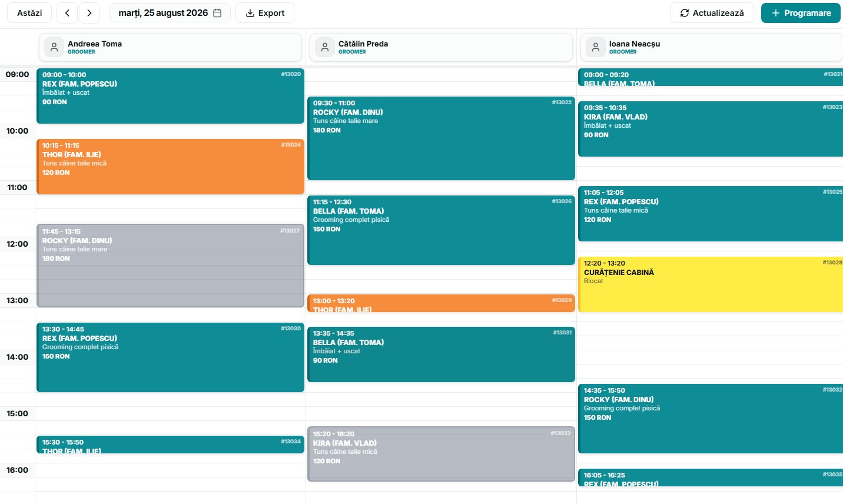This screenshot has width=843, height=504.
Task: Open Rex appointment 13:30 - 14:45
Action: click(x=170, y=357)
